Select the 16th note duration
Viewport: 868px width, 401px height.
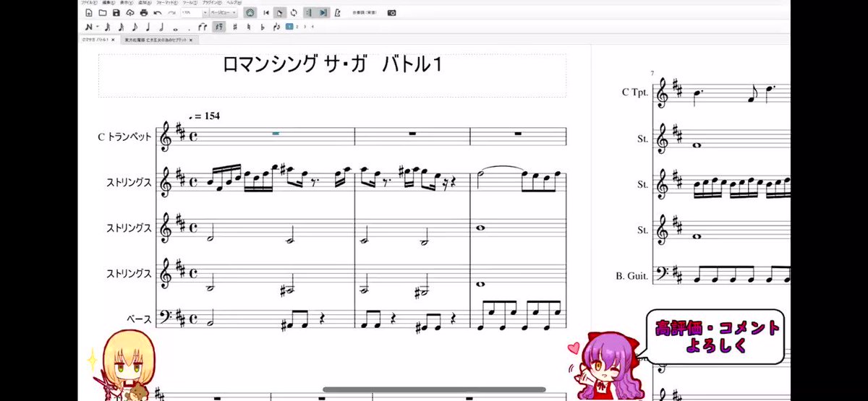(121, 27)
